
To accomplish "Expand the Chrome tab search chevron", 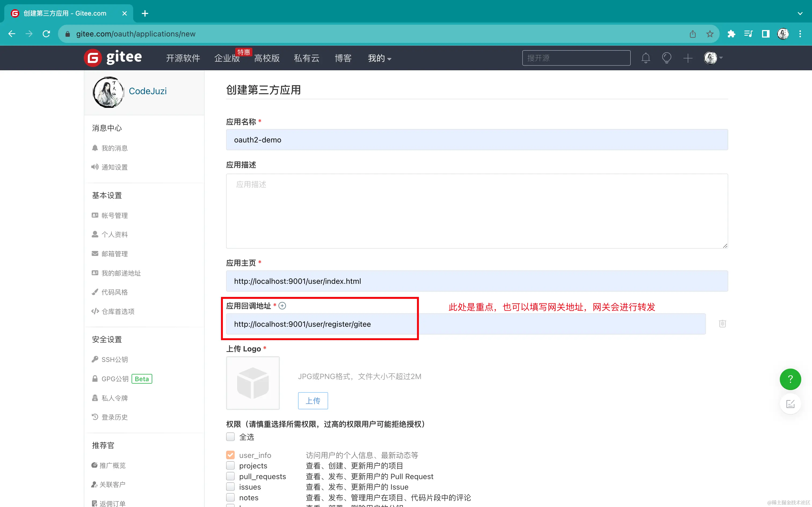I will [800, 13].
